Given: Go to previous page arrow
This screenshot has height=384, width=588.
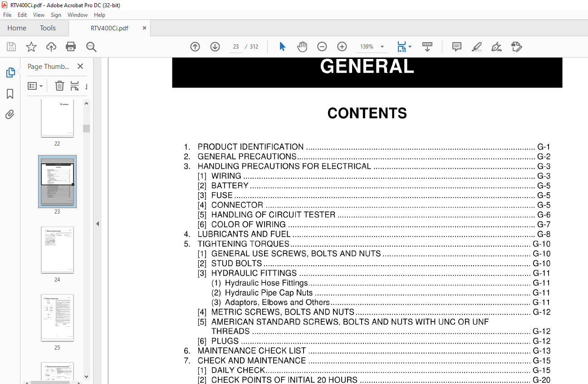Looking at the screenshot, I should tap(195, 47).
